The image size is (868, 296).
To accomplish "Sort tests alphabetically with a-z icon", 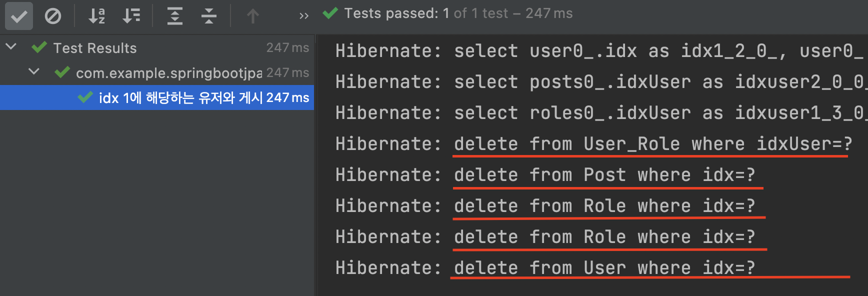I will click(96, 16).
